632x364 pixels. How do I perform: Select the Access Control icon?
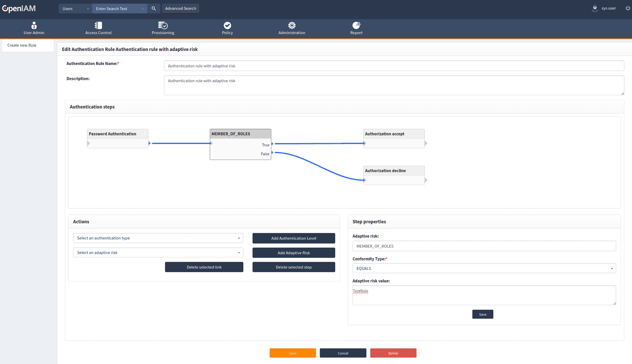pyautogui.click(x=98, y=28)
